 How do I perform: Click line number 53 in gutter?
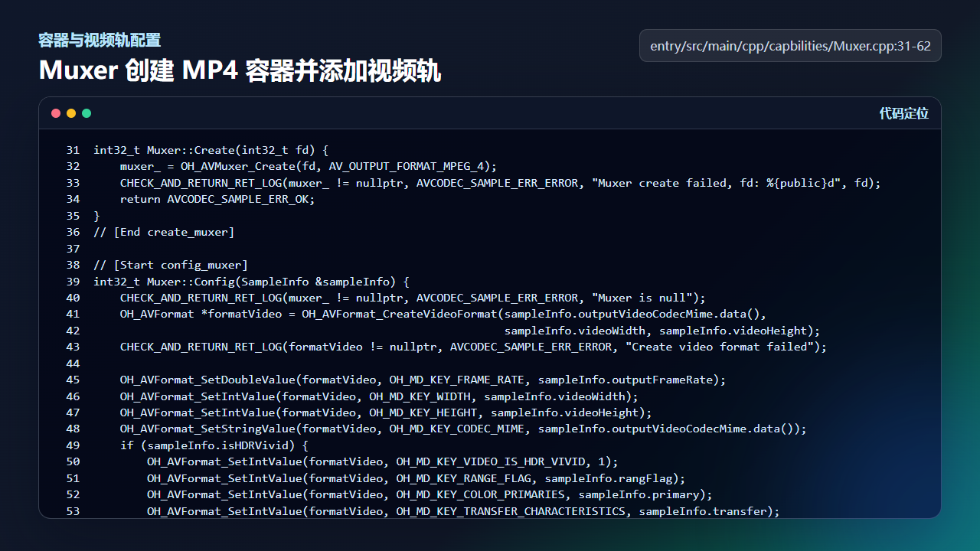[73, 511]
